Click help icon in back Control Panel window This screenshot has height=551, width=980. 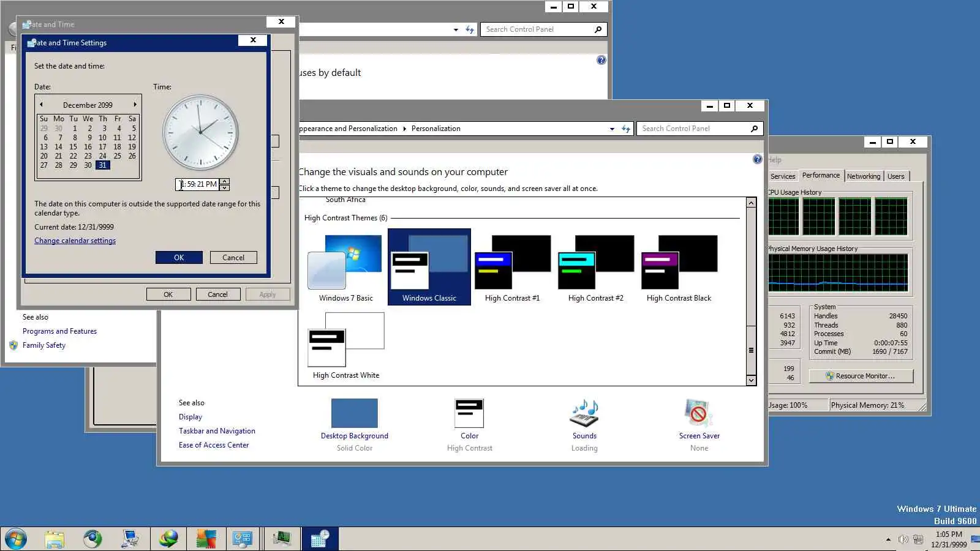(601, 60)
